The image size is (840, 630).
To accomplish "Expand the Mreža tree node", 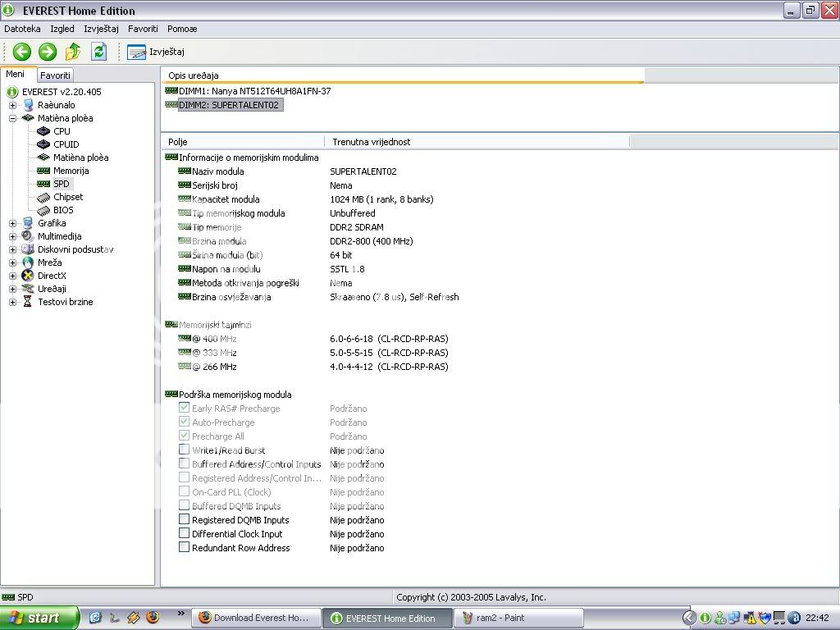I will click(13, 262).
